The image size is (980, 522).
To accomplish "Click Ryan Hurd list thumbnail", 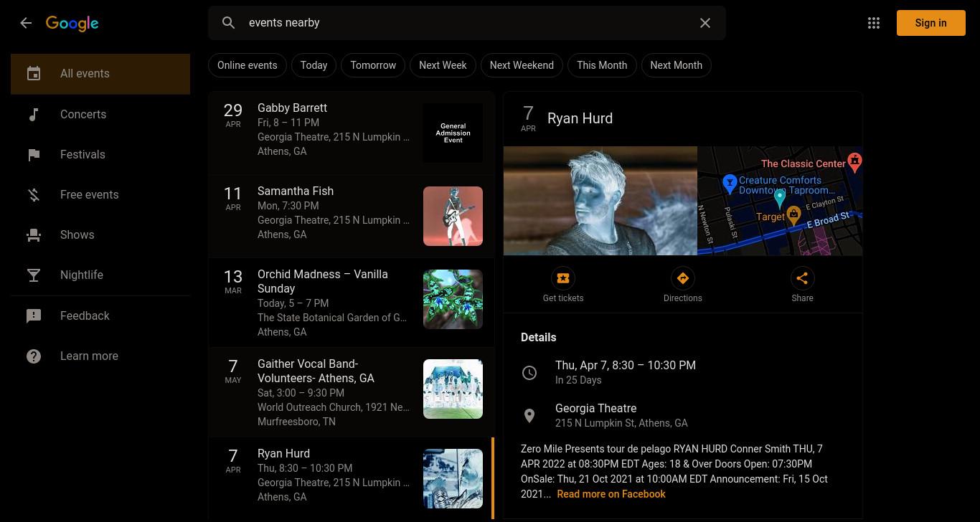I will coord(453,478).
